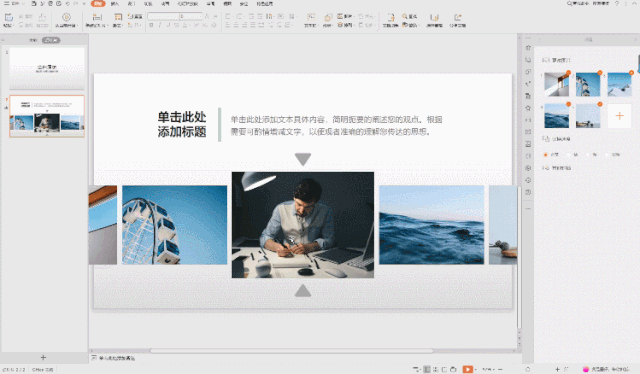The width and height of the screenshot is (640, 374).
Task: Click zoom out minus in status bar
Action: [x=500, y=369]
